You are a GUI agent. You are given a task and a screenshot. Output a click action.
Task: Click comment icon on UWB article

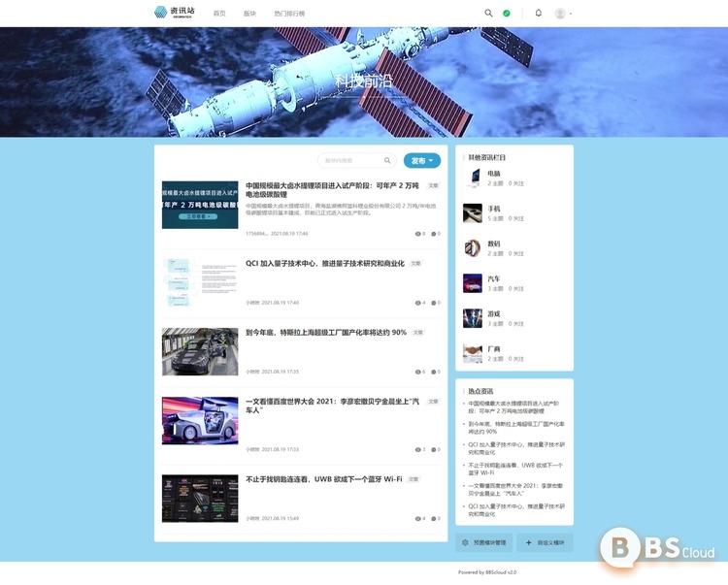click(434, 519)
